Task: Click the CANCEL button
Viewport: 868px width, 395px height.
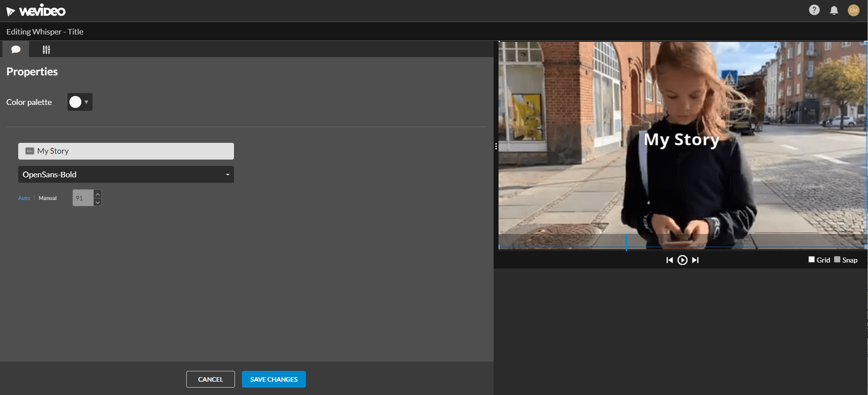Action: click(x=210, y=379)
